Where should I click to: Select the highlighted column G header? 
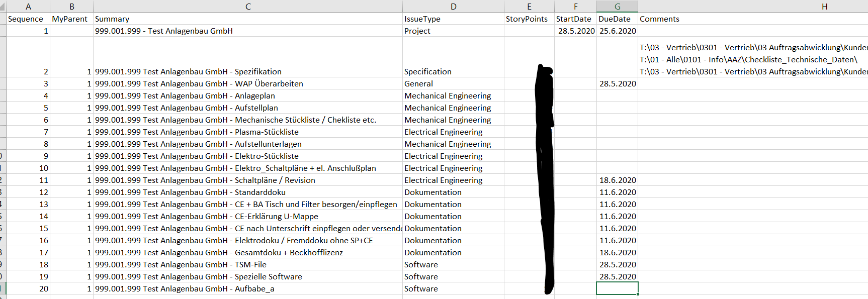[617, 7]
